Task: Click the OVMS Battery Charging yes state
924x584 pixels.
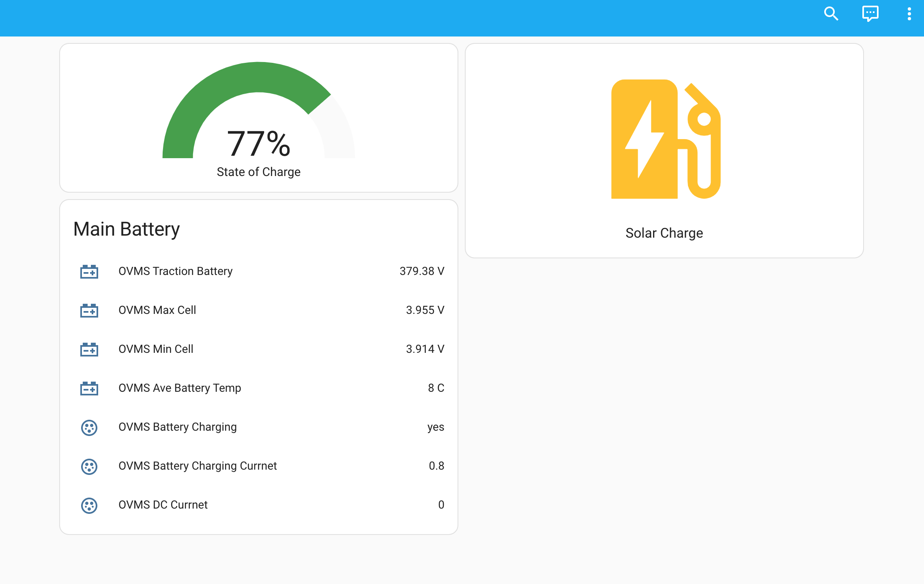Action: pyautogui.click(x=435, y=427)
